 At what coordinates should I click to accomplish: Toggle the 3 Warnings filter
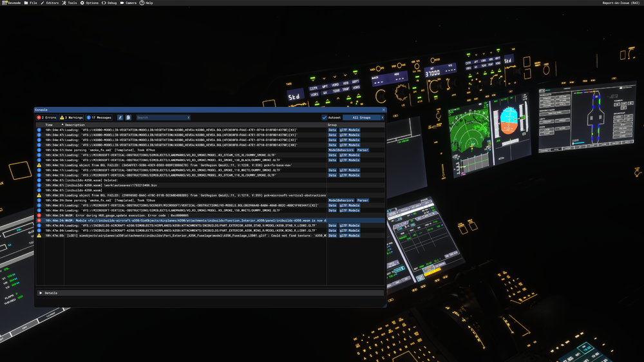71,118
